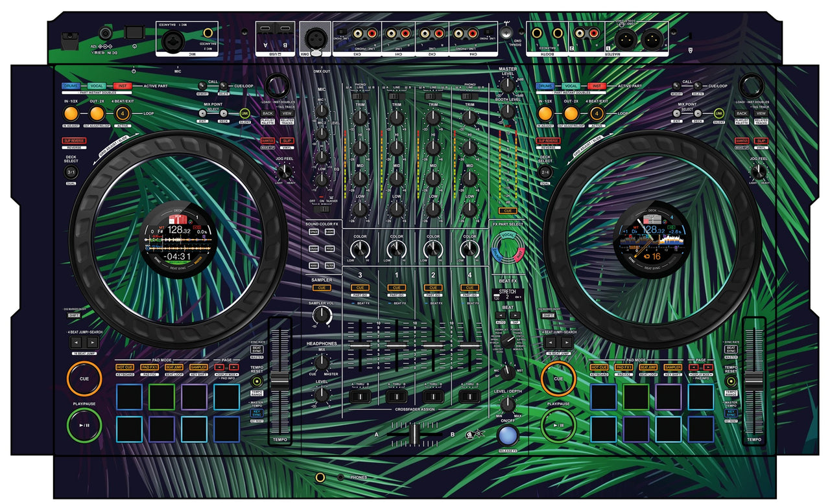The image size is (830, 504).
Task: Hit the left deck PLAY/PAUSE button
Action: [84, 426]
